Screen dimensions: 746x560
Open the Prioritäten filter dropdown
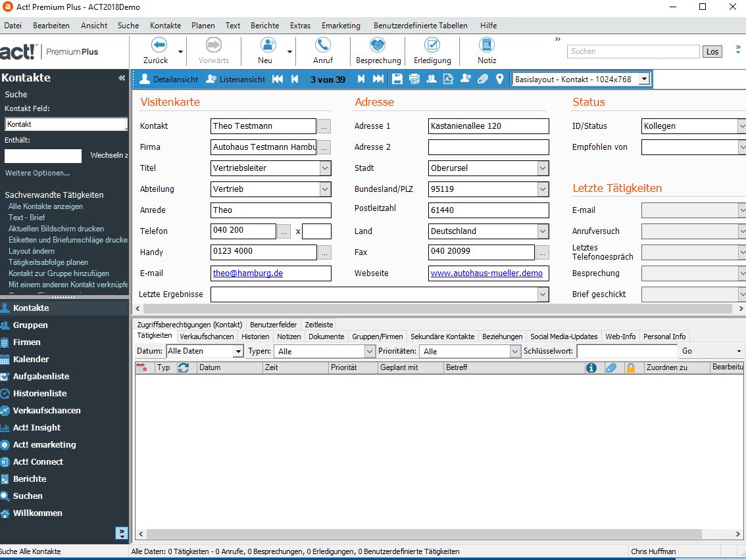click(x=515, y=351)
